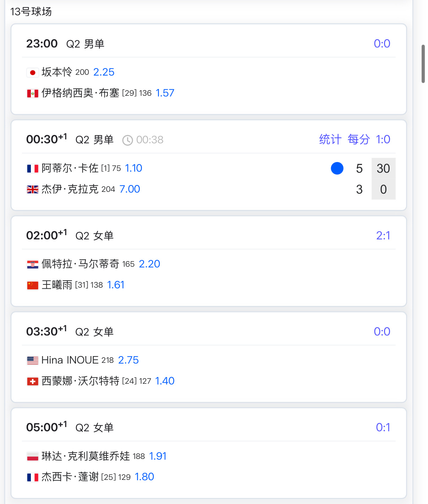
Task: Click the blue serving indicator dot
Action: (x=337, y=168)
